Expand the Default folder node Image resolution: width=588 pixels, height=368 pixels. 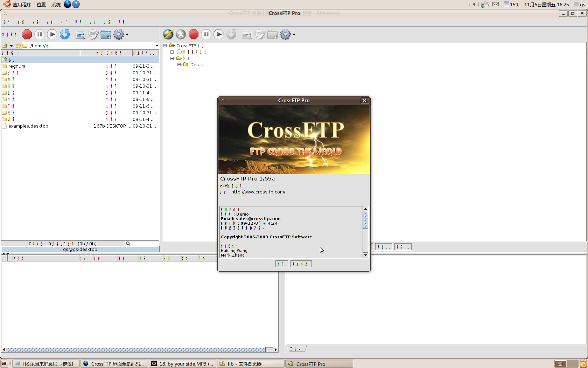coord(179,64)
